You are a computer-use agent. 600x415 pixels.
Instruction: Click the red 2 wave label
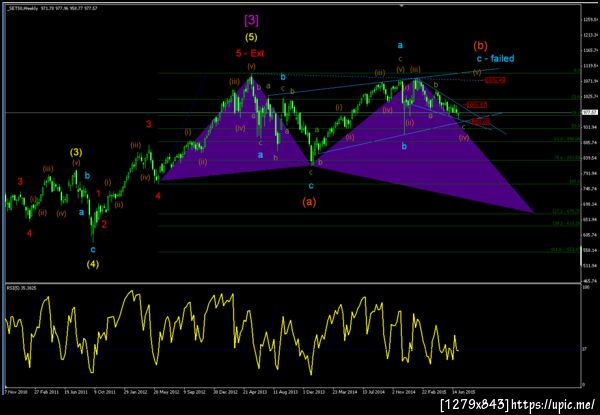(x=104, y=225)
